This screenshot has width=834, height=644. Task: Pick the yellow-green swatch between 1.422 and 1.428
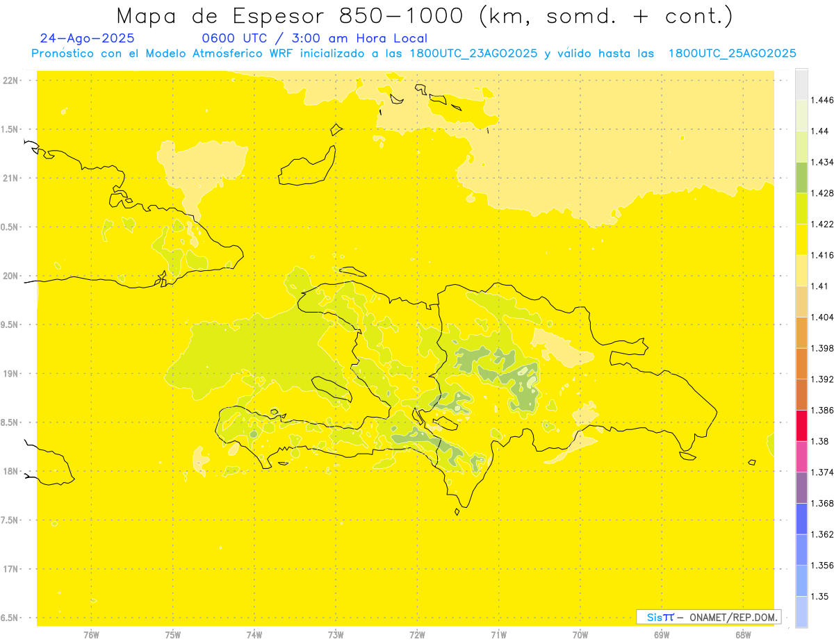(801, 208)
